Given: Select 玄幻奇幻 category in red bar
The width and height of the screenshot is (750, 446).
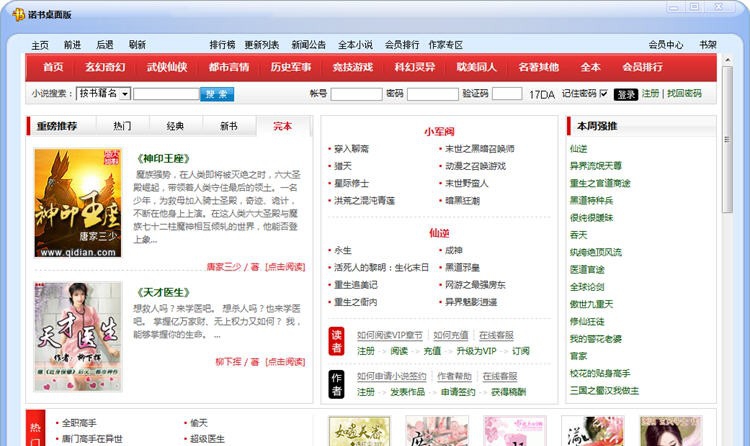Looking at the screenshot, I should (x=105, y=67).
